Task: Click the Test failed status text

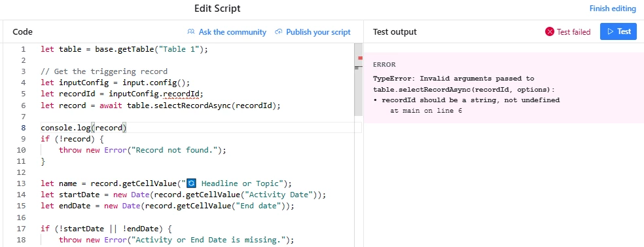Action: (573, 31)
